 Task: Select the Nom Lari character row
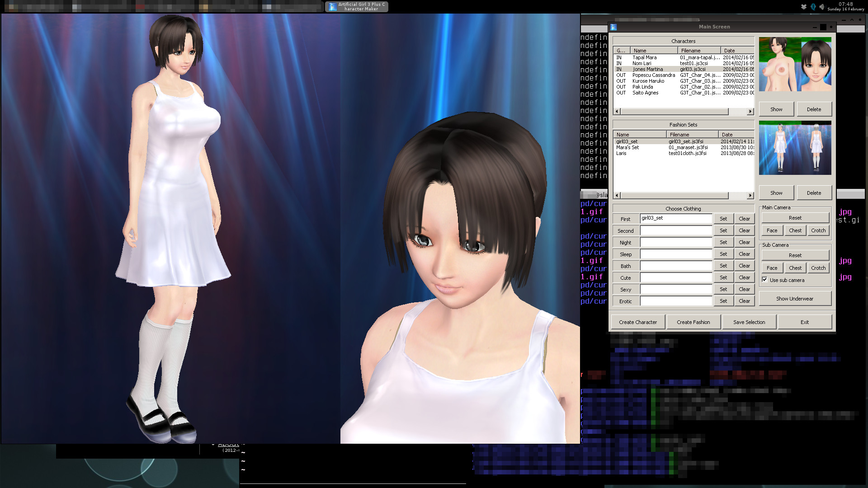[684, 63]
